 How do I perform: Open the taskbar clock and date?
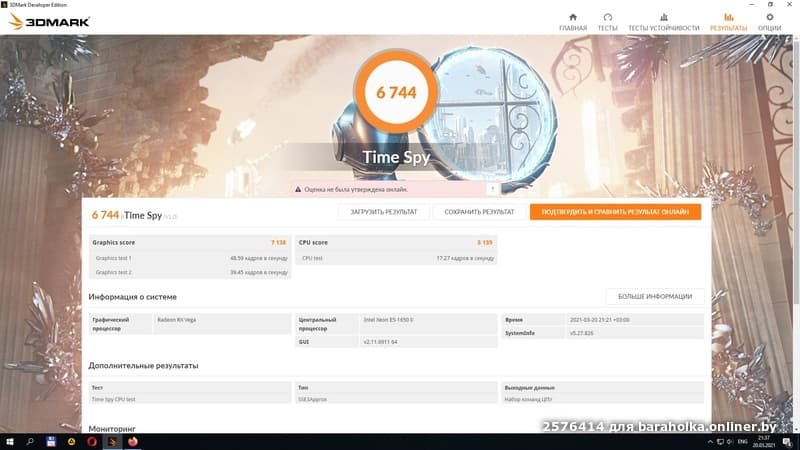pyautogui.click(x=764, y=442)
